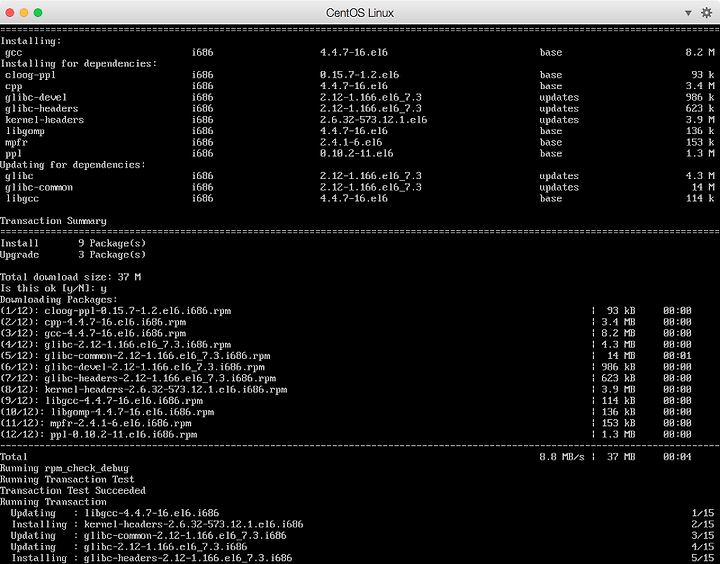Select the cpp package name in list
The width and height of the screenshot is (720, 564).
(14, 86)
